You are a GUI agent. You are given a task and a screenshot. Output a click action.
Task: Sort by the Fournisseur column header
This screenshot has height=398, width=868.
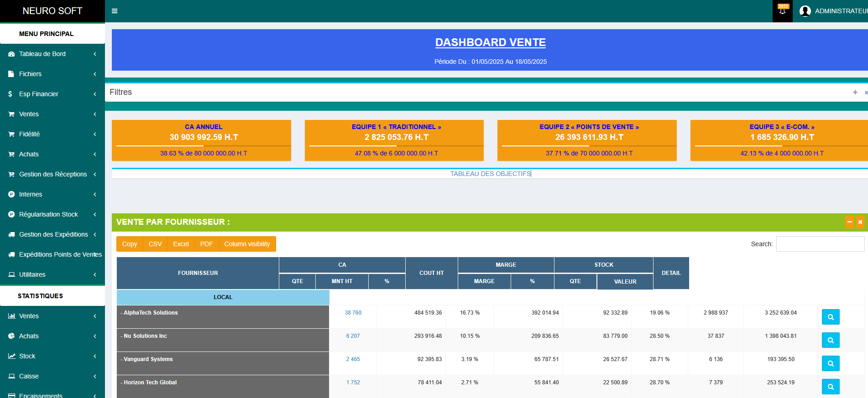pos(198,273)
